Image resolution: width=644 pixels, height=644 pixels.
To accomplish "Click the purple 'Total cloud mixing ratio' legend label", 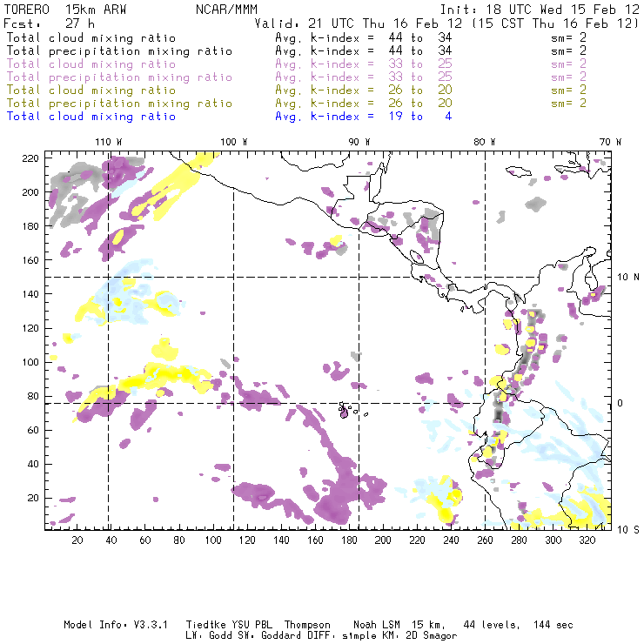I will (x=91, y=64).
